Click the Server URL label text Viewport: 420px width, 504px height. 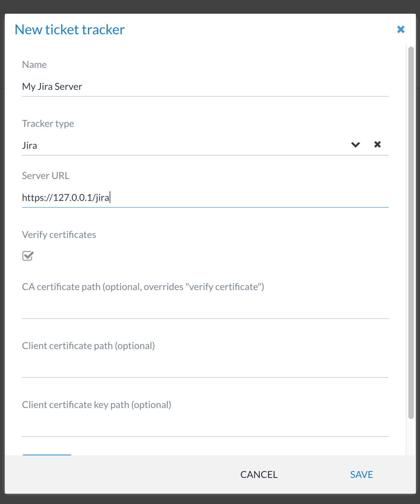tap(46, 176)
